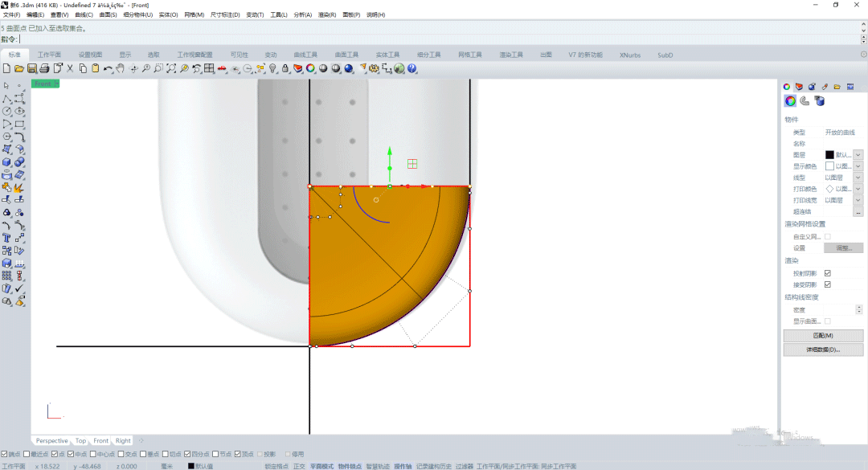This screenshot has height=470, width=868.
Task: Expand the 线型 dropdown in the properties panel
Action: pos(858,178)
